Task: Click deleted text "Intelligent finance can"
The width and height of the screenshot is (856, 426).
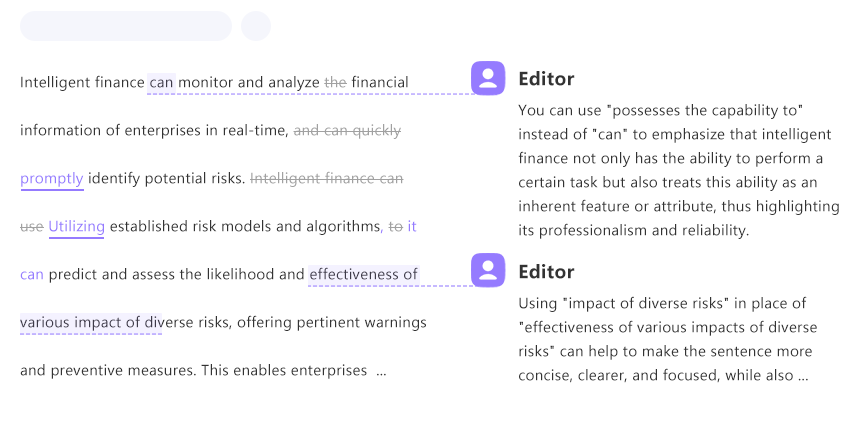Action: click(x=326, y=179)
